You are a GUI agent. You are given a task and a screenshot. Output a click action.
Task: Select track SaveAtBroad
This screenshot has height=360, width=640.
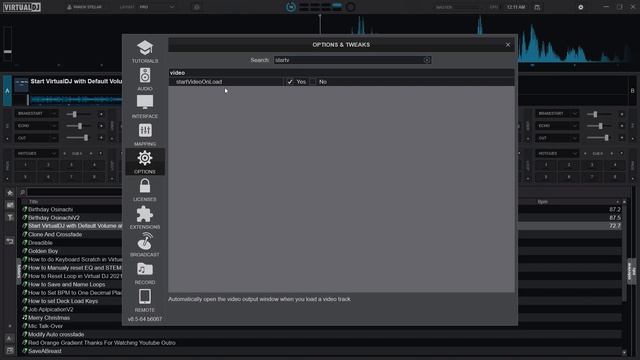click(x=45, y=351)
